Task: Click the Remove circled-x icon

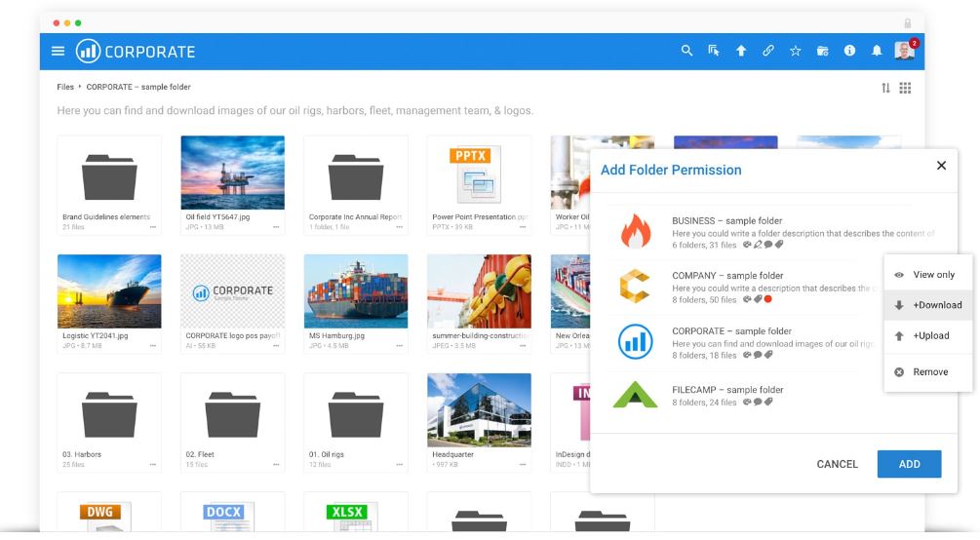Action: click(899, 372)
